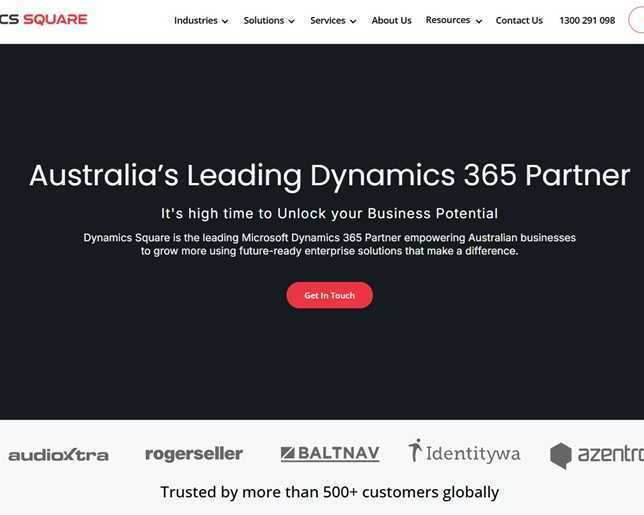Go to the About Us page
This screenshot has height=515, width=644.
391,20
